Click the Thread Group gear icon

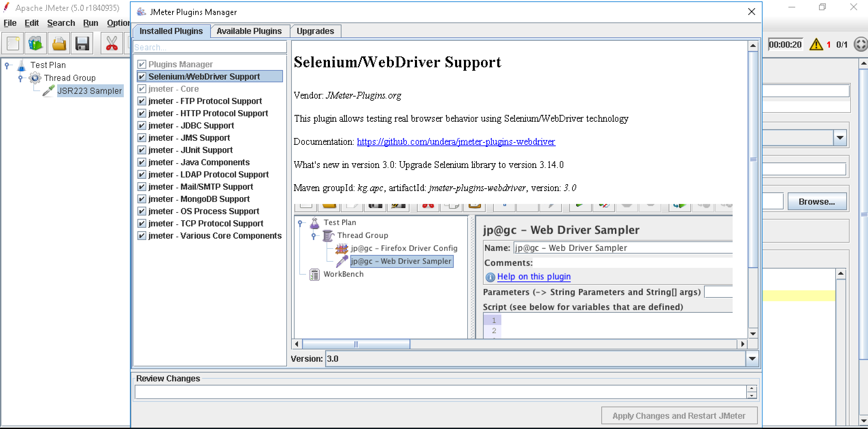point(35,78)
